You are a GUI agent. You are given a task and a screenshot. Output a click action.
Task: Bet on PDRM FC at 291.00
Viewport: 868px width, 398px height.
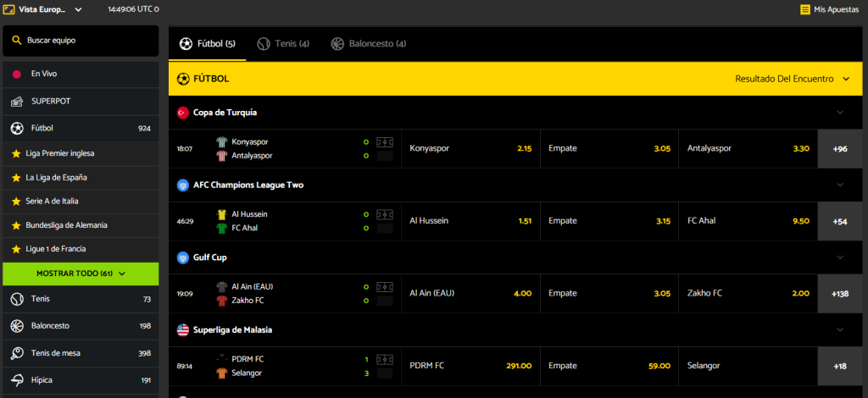[x=470, y=366]
